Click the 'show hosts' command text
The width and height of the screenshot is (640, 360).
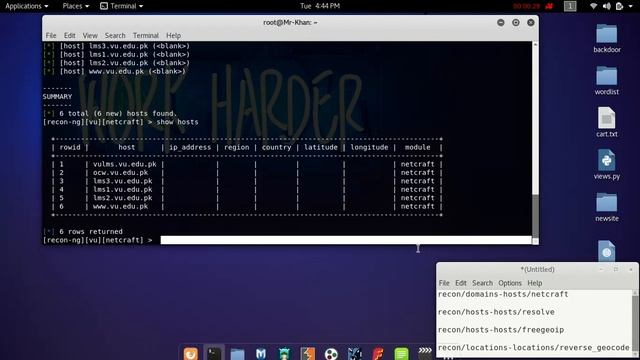177,122
